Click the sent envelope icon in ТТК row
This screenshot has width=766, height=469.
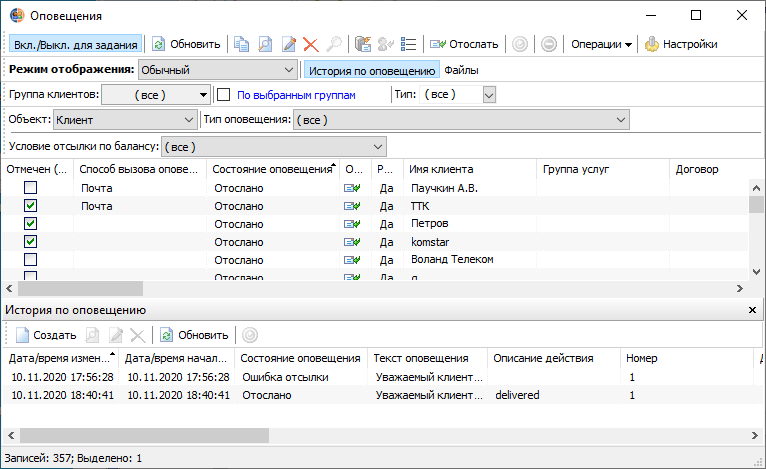point(352,206)
